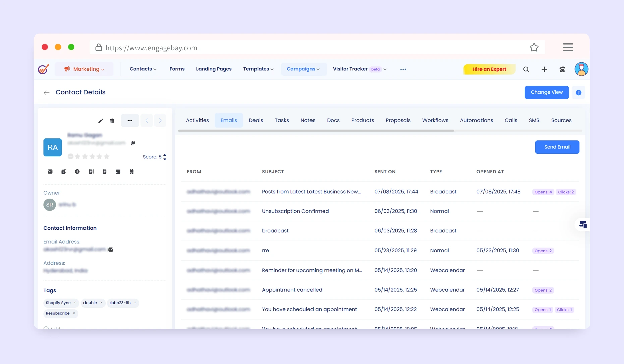Remove the Resubscribe tag

[x=74, y=313]
